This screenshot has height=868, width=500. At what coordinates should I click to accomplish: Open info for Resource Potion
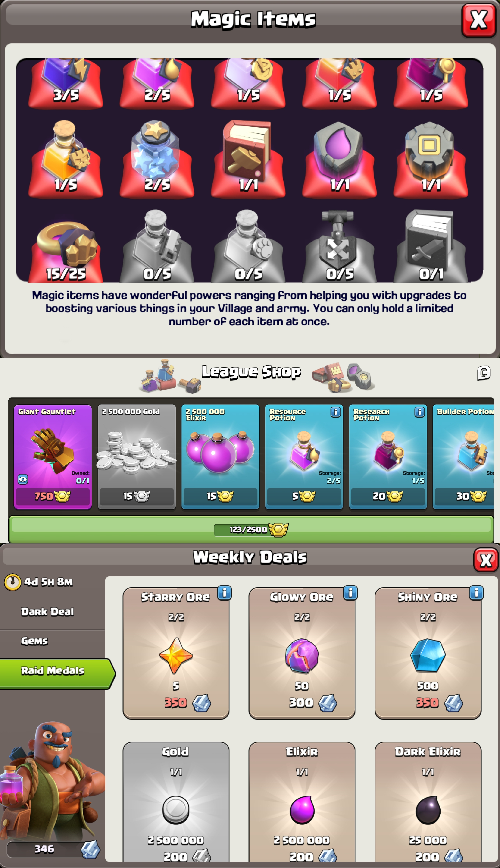tap(335, 412)
